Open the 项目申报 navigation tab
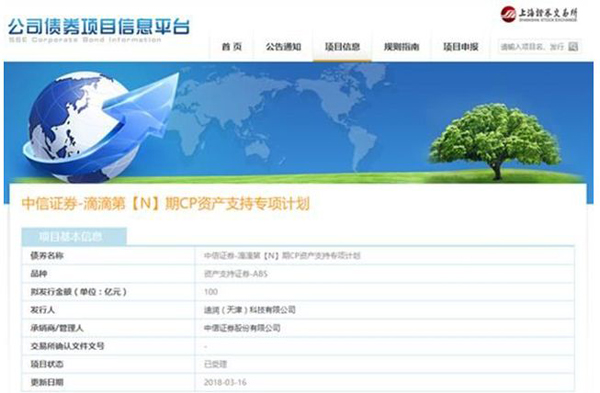The image size is (600, 393). click(x=460, y=47)
